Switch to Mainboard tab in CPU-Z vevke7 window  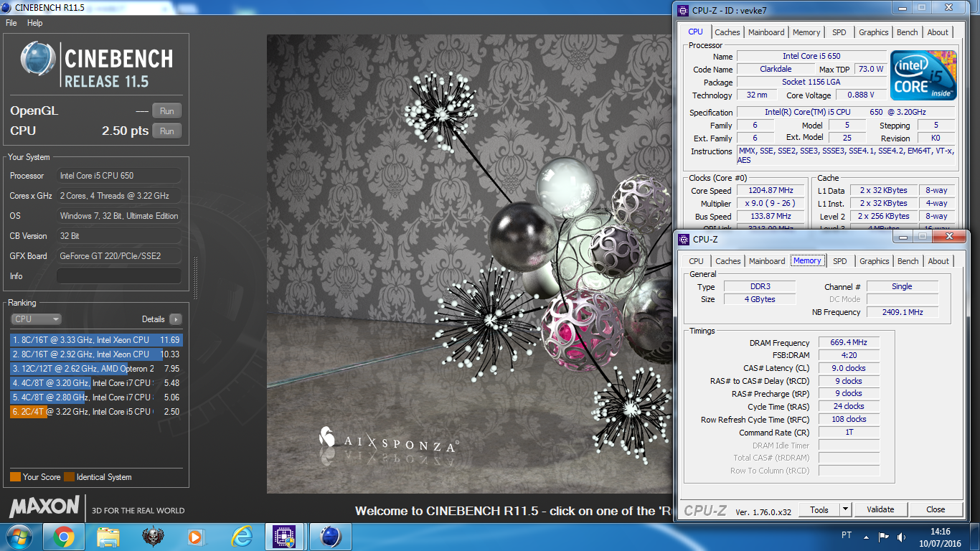point(766,32)
